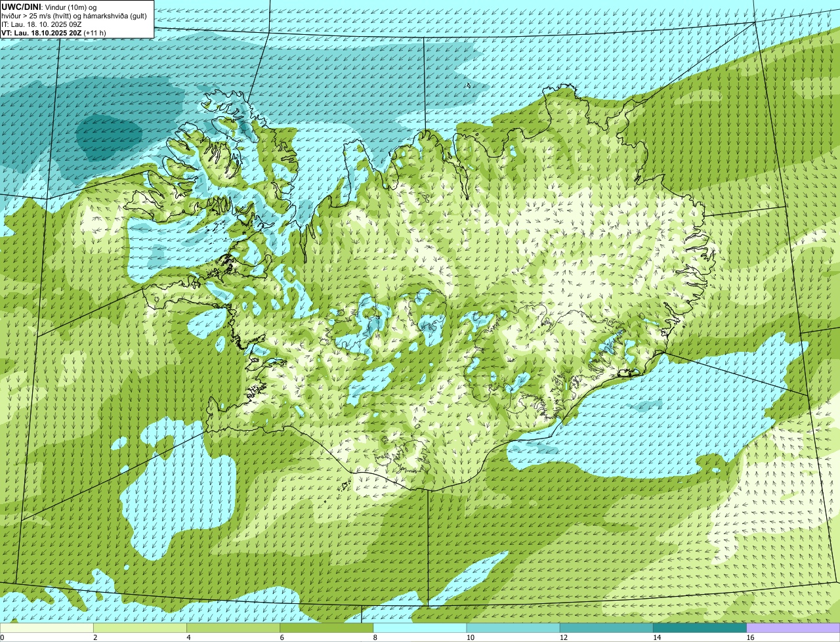Click the purple above-16 legend swatch

click(793, 628)
